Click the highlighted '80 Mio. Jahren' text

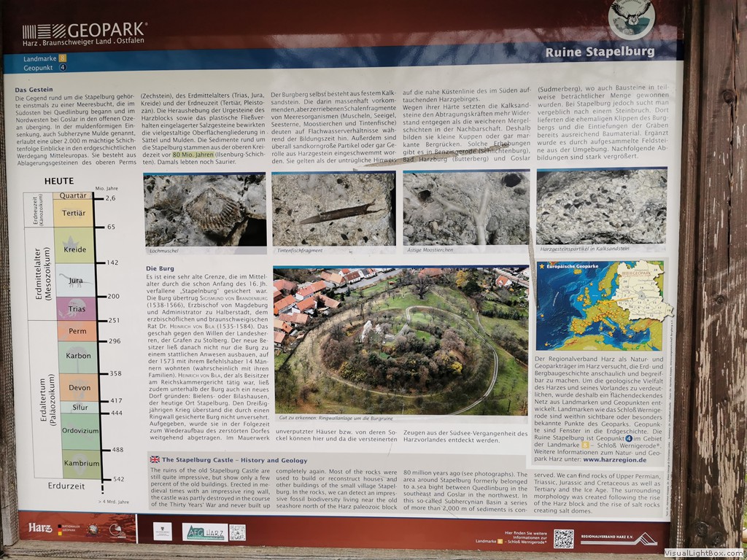(193, 155)
